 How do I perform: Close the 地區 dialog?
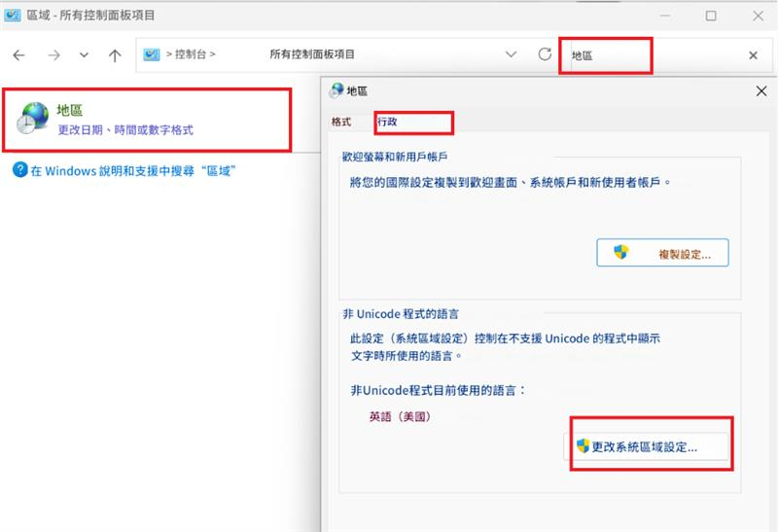click(x=761, y=90)
